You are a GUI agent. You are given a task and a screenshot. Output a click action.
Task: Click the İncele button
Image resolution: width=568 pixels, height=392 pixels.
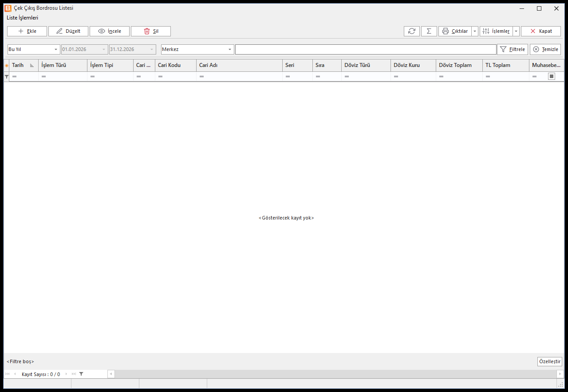pos(110,31)
